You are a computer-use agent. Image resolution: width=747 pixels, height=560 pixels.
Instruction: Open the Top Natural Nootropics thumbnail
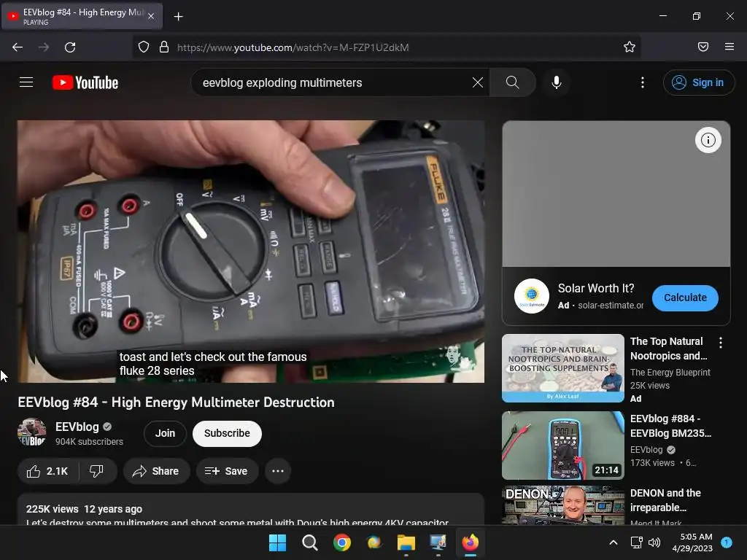[x=562, y=368]
